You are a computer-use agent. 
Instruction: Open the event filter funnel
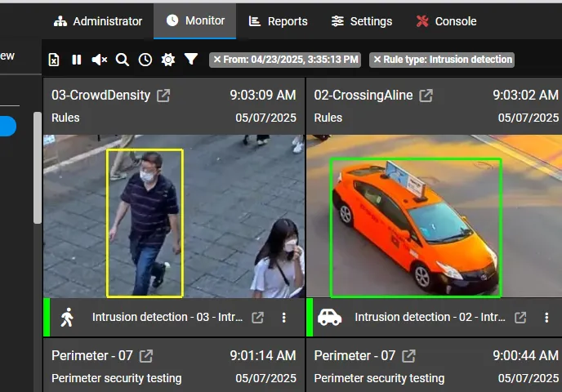[x=191, y=59]
